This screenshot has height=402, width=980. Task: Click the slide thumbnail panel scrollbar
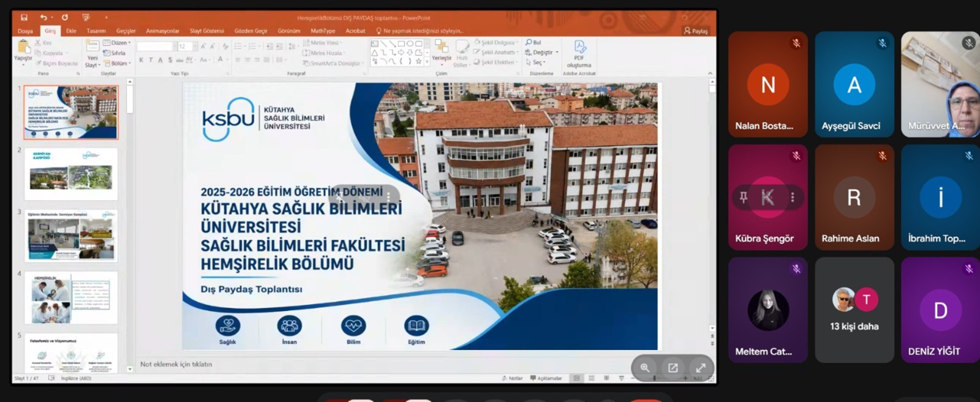pyautogui.click(x=130, y=99)
